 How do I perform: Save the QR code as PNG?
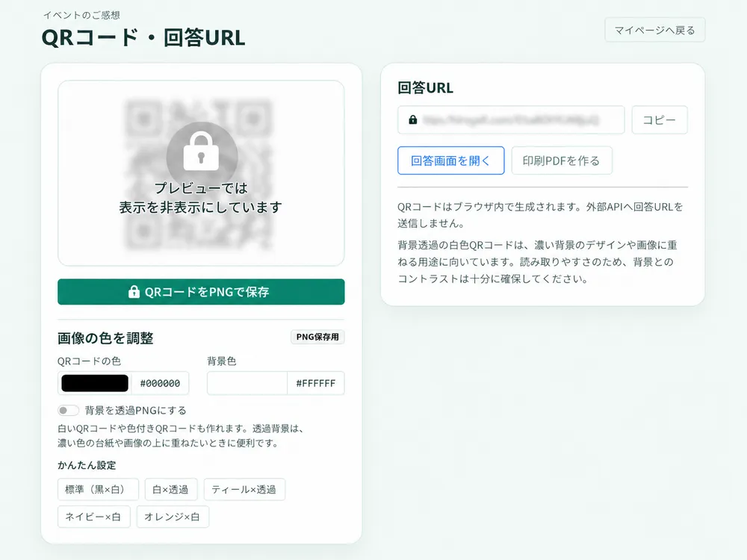point(201,292)
